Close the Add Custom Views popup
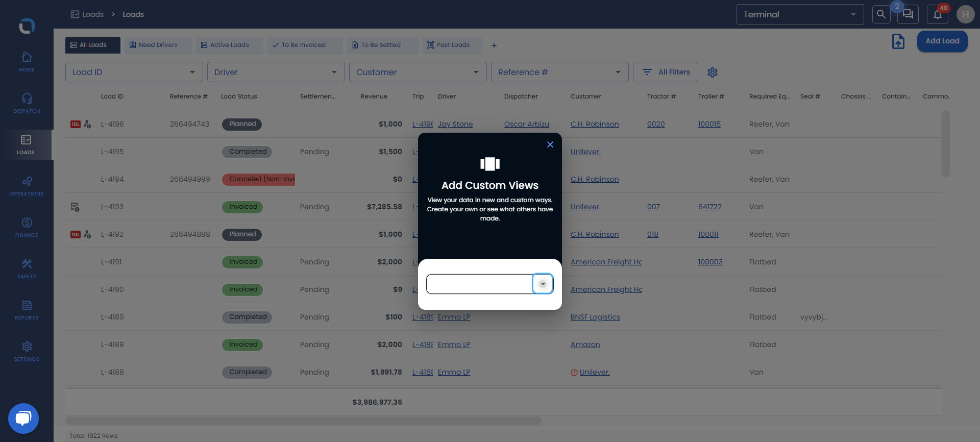The height and width of the screenshot is (442, 980). tap(550, 144)
